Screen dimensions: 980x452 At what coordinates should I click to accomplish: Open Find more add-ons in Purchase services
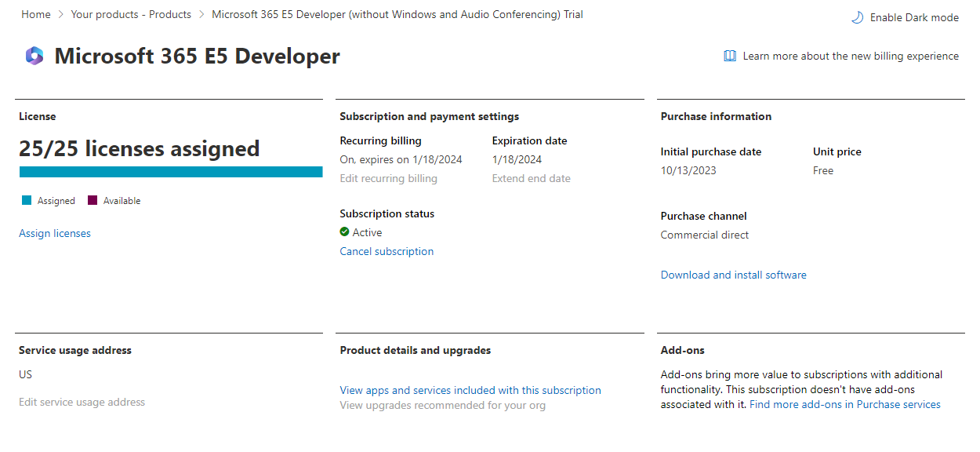(x=845, y=404)
